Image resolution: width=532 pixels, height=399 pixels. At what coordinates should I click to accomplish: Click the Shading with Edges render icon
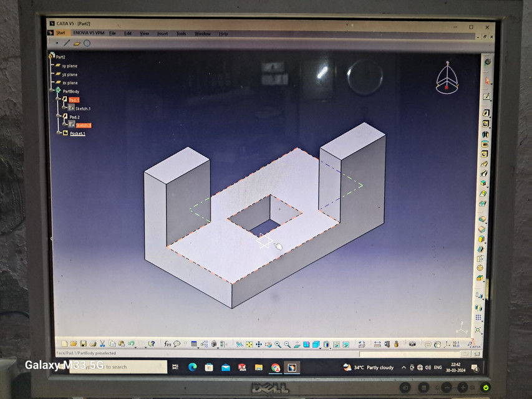click(315, 344)
